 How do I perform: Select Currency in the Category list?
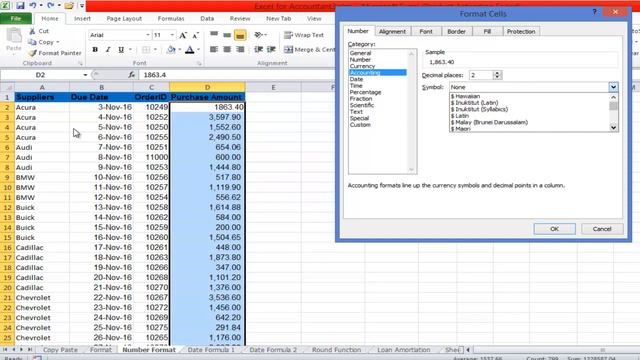(x=362, y=66)
